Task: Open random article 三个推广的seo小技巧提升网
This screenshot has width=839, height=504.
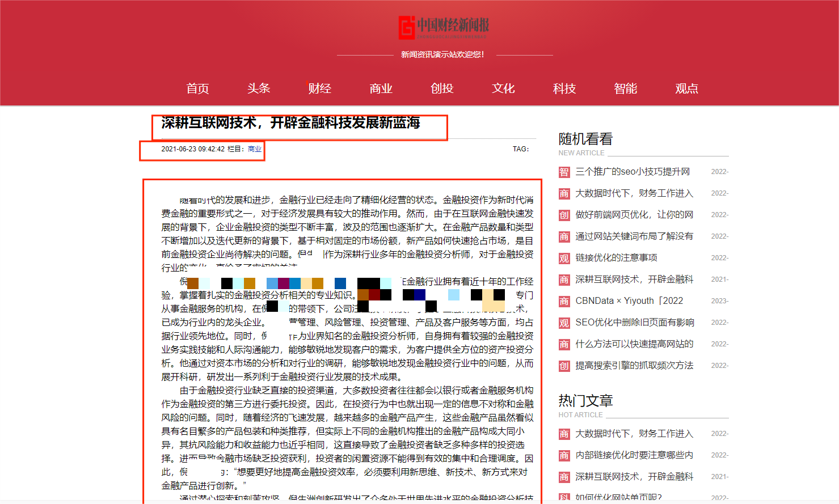Action: tap(633, 172)
